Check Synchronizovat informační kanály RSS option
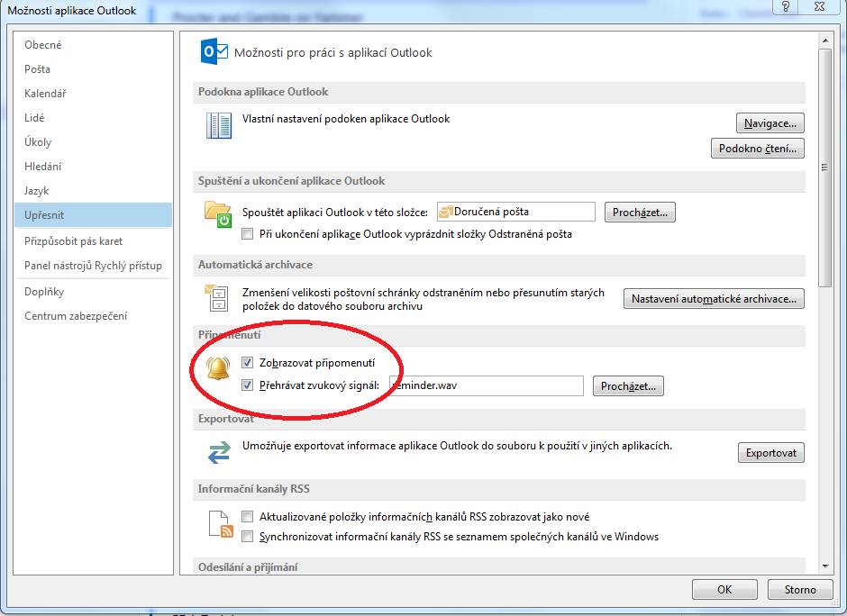The image size is (847, 616). coord(247,537)
